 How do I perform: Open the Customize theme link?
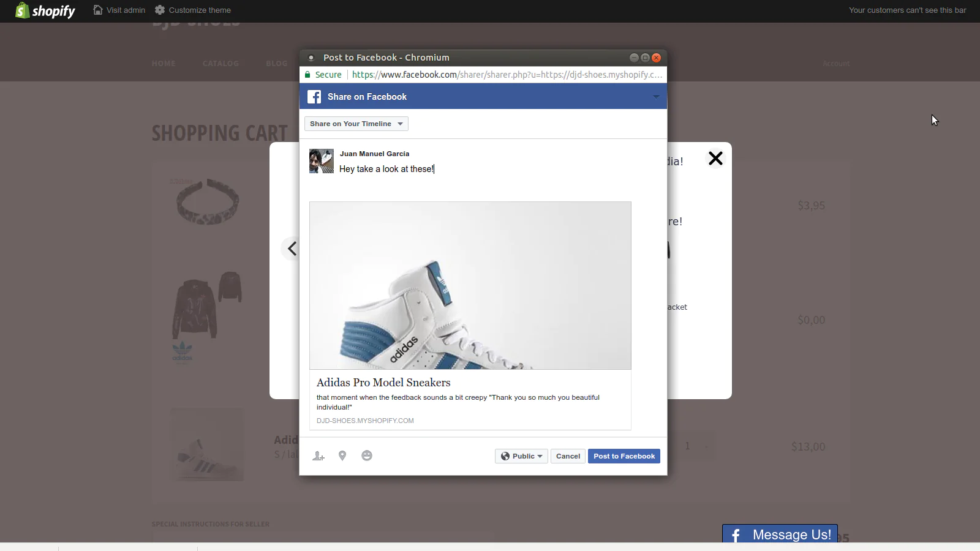tap(200, 10)
